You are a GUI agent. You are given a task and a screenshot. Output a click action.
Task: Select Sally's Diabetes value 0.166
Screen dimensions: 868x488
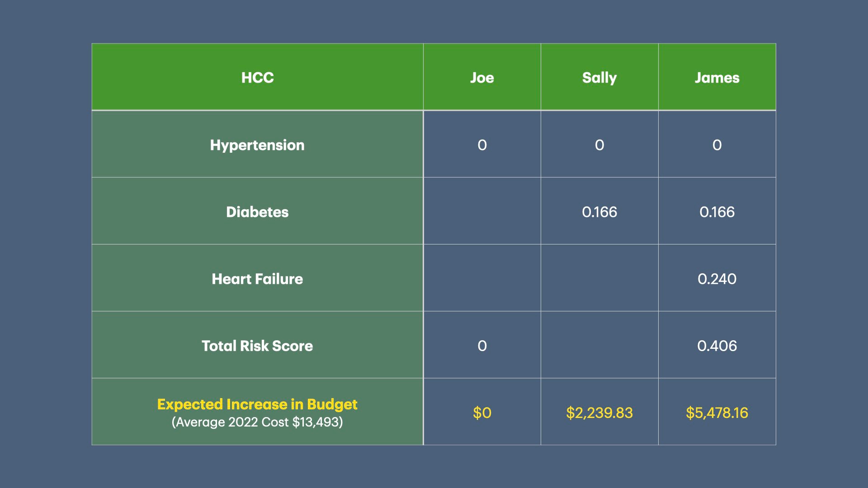pos(599,212)
